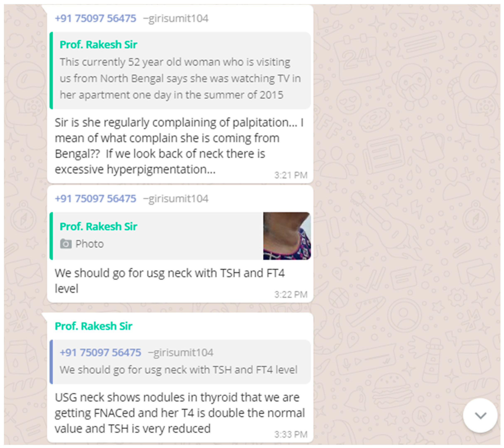Image resolution: width=504 pixels, height=448 pixels.
Task: Click the 3:33 PM timestamp
Action: click(x=291, y=434)
